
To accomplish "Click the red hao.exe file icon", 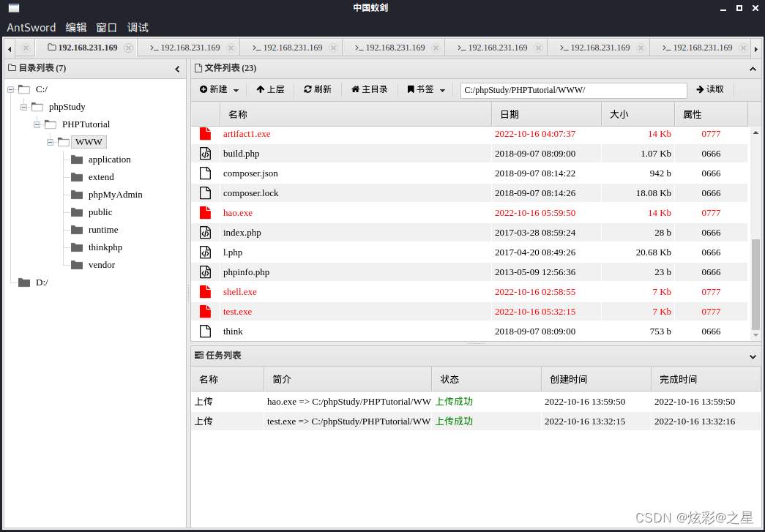I will click(x=206, y=213).
